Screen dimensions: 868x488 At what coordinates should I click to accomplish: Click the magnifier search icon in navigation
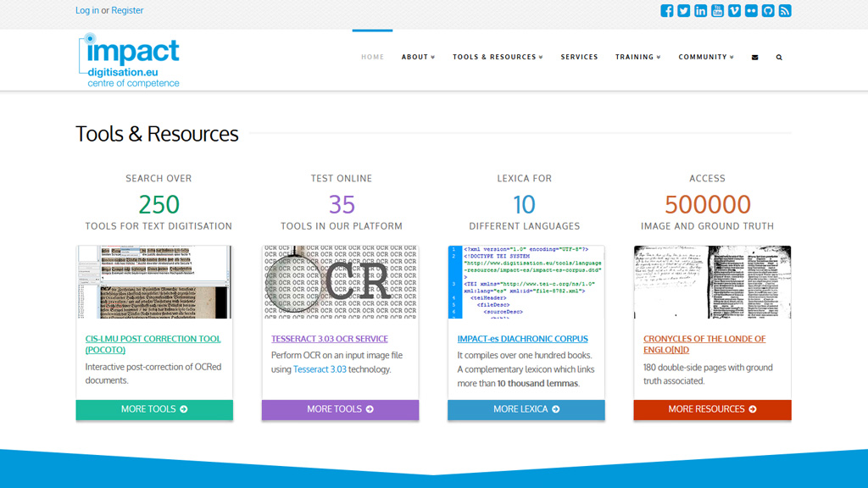coord(780,58)
